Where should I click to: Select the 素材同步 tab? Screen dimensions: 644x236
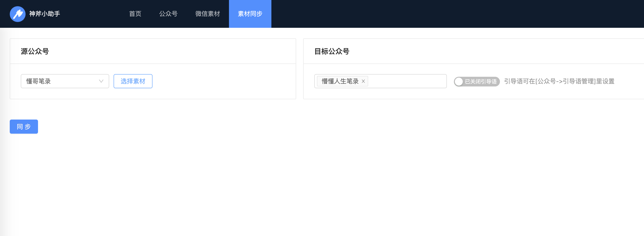[x=250, y=14]
